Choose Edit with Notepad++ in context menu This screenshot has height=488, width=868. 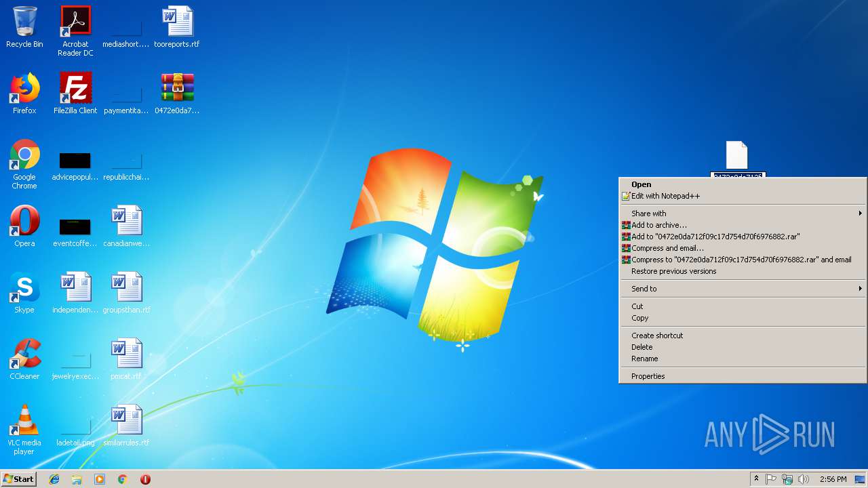pos(743,196)
